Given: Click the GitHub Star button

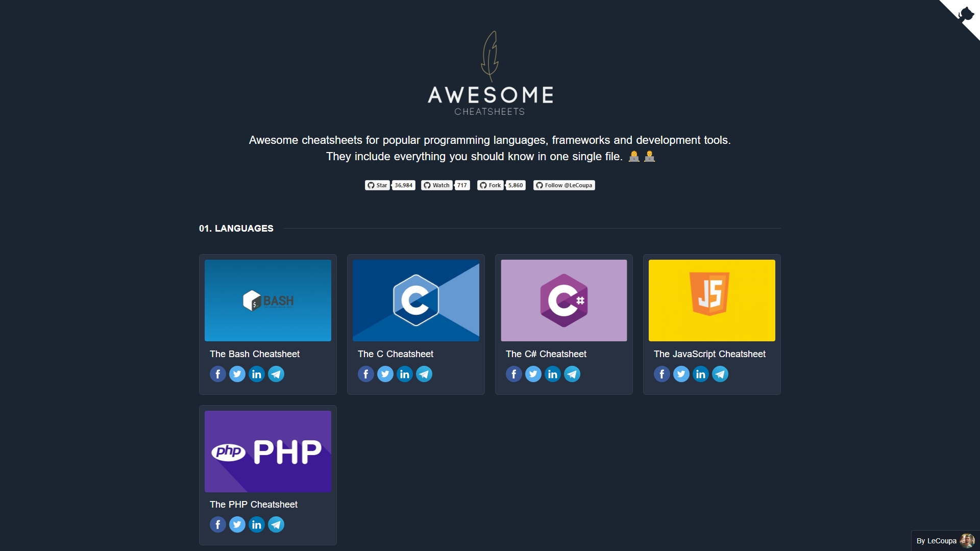Looking at the screenshot, I should coord(377,185).
